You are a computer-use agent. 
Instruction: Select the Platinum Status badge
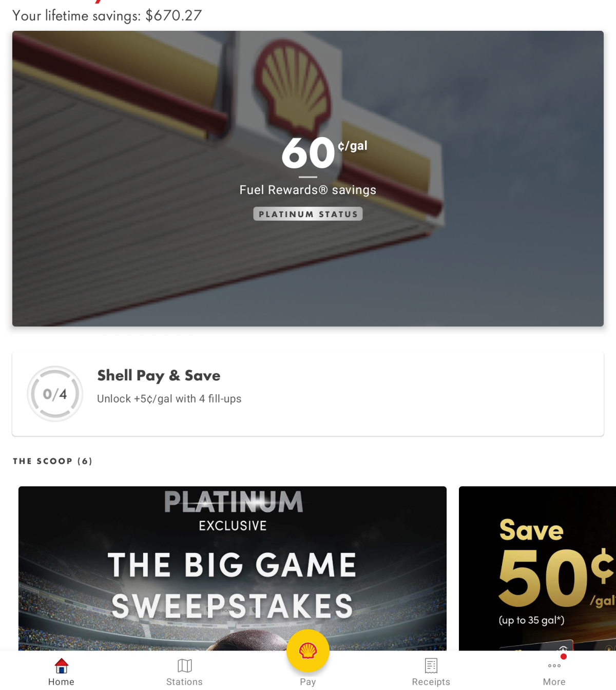click(308, 214)
